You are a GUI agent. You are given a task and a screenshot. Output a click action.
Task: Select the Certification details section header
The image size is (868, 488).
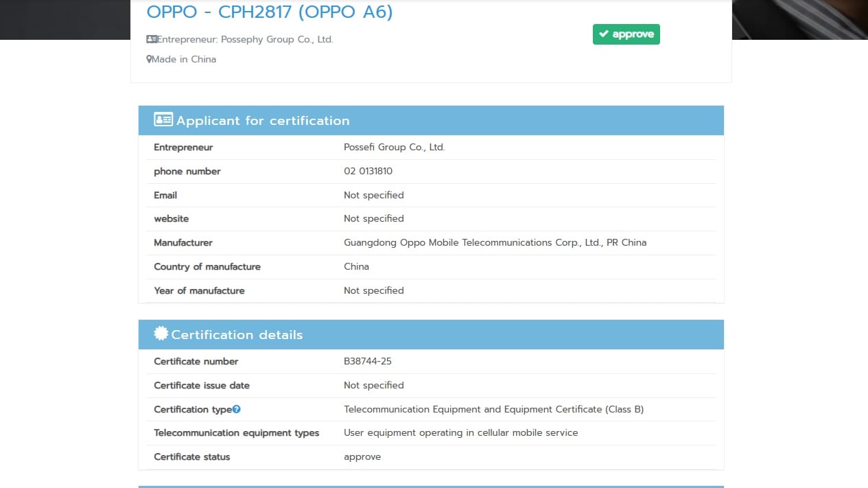[x=237, y=335]
